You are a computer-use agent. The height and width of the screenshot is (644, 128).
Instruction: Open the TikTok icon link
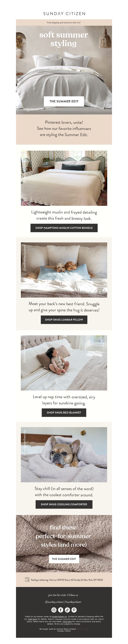click(x=67, y=610)
